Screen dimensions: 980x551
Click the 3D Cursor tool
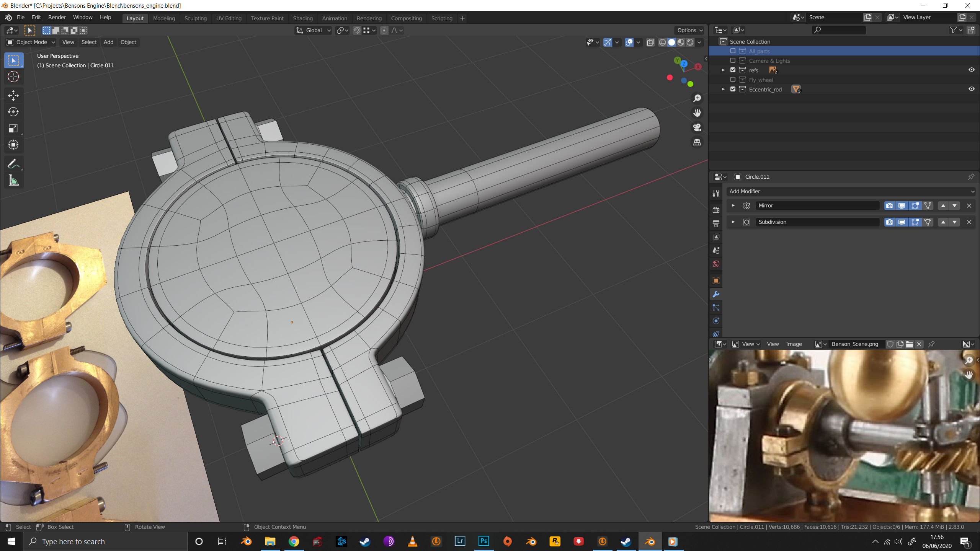tap(13, 77)
